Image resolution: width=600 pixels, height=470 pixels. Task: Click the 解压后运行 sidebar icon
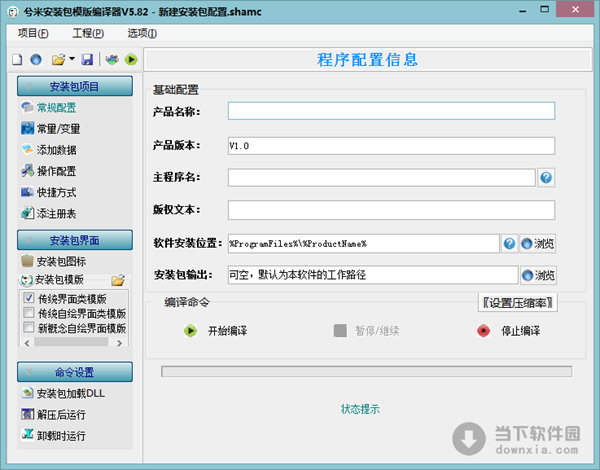(x=28, y=414)
